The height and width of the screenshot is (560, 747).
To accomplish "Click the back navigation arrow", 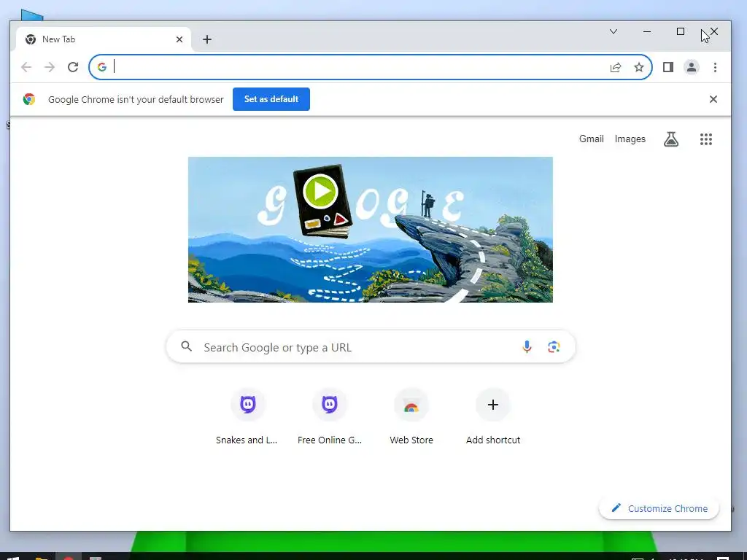I will tap(26, 67).
